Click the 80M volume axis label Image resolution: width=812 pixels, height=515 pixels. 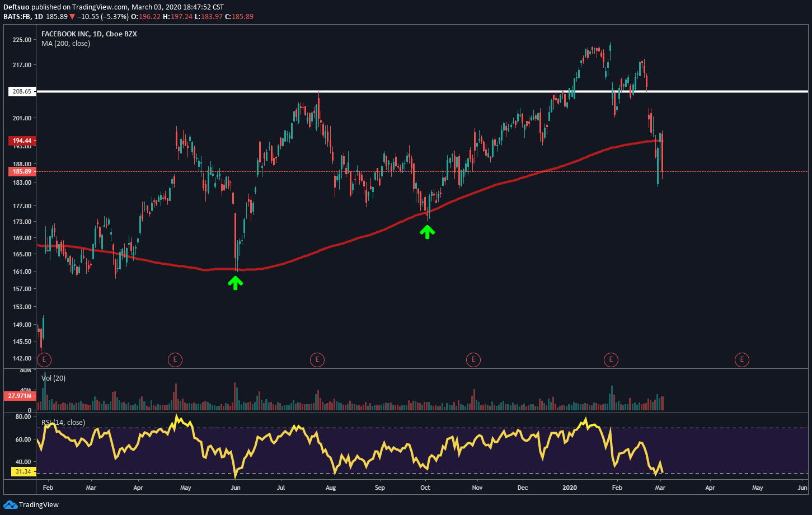[26, 371]
